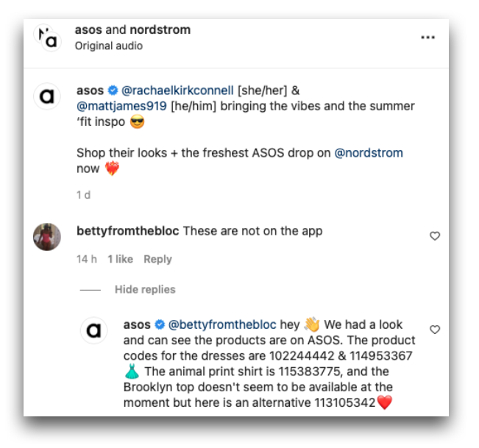Collapse the thread with Hide replies
This screenshot has width=479, height=448.
[145, 290]
